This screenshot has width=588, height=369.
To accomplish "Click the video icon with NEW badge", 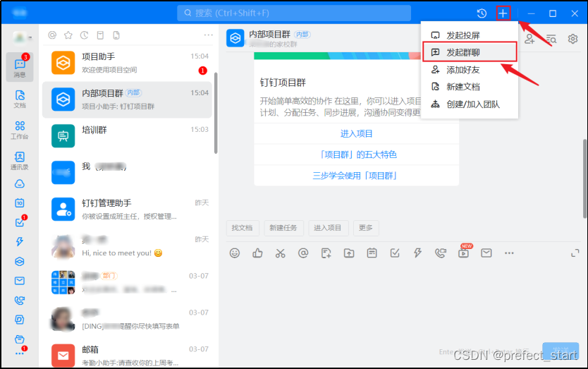I will [464, 253].
